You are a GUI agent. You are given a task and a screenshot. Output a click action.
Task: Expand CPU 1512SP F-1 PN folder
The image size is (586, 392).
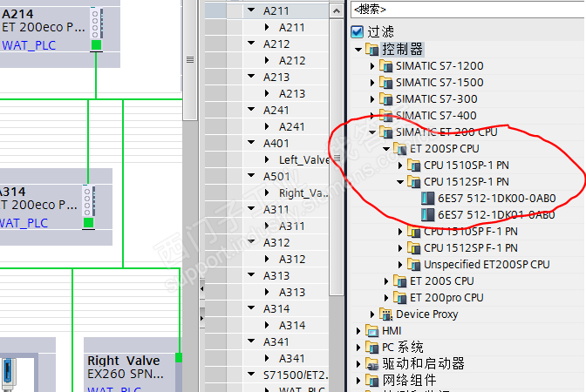400,248
